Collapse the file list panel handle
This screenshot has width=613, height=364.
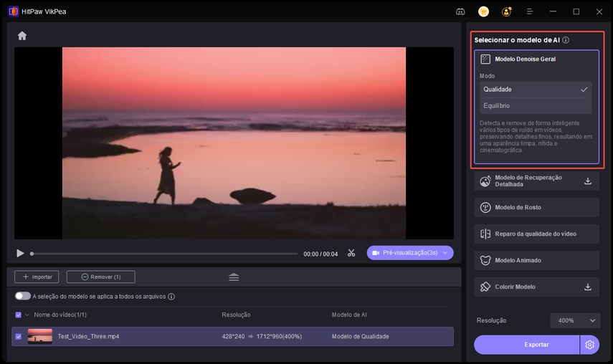coord(234,277)
